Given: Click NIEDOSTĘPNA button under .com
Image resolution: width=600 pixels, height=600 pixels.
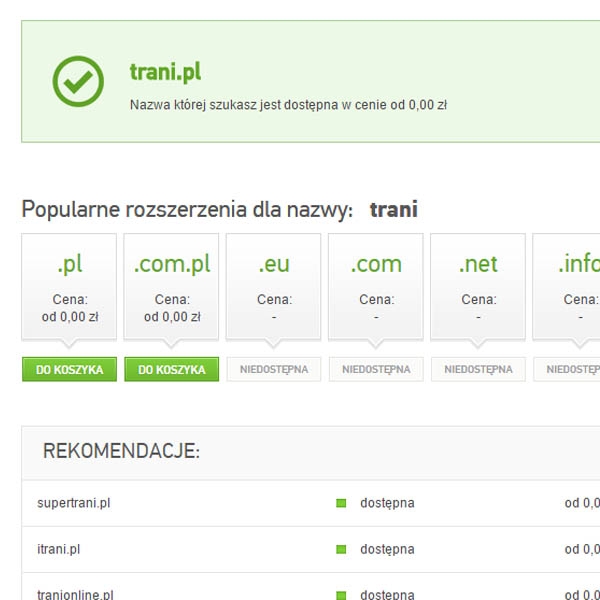Looking at the screenshot, I should [x=376, y=369].
